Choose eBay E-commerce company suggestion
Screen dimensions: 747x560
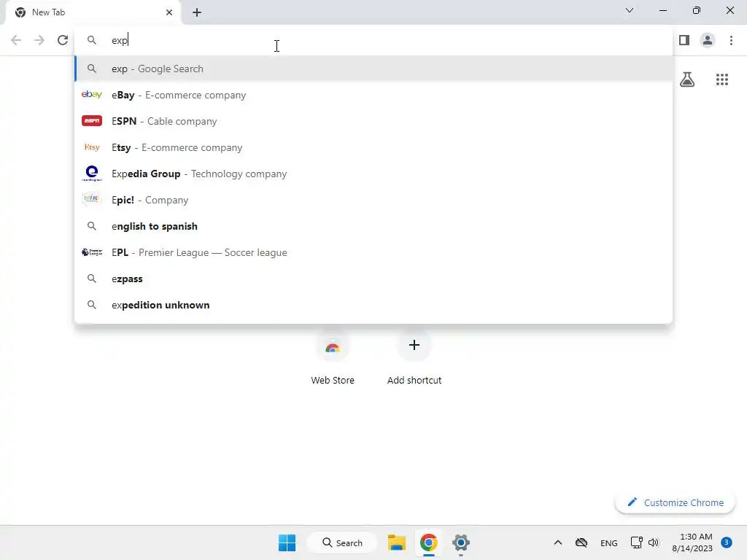tap(374, 95)
